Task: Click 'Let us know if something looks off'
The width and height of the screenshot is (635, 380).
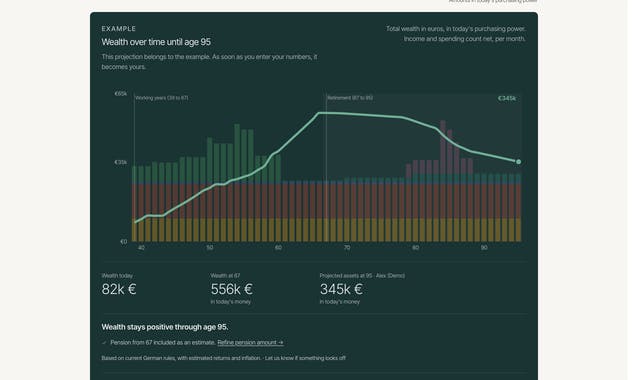Action: pyautogui.click(x=305, y=358)
